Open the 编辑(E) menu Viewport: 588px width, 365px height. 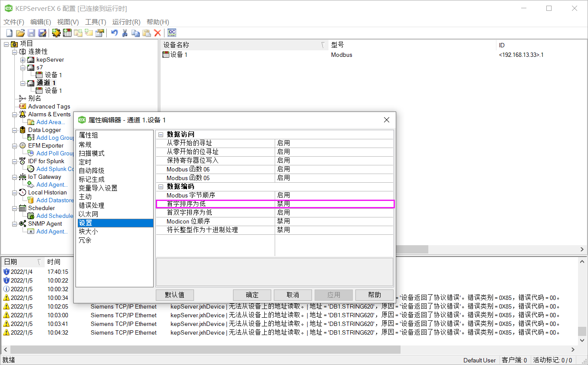(x=41, y=22)
